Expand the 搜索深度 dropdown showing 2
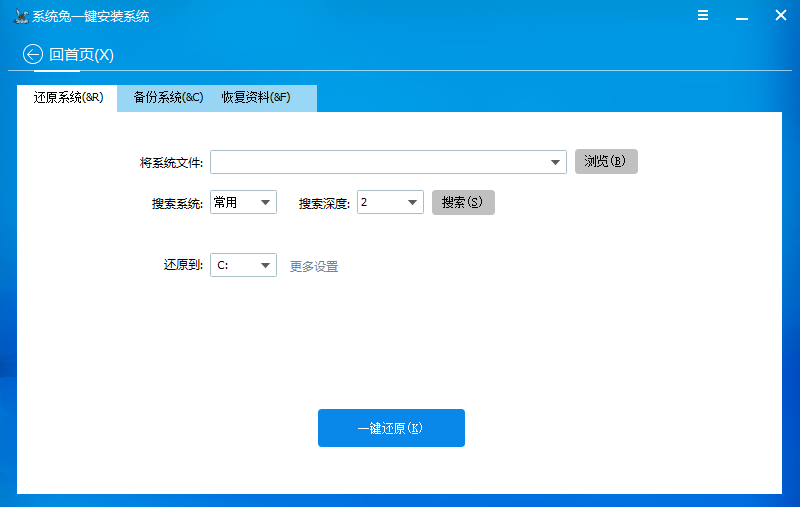 coord(390,202)
